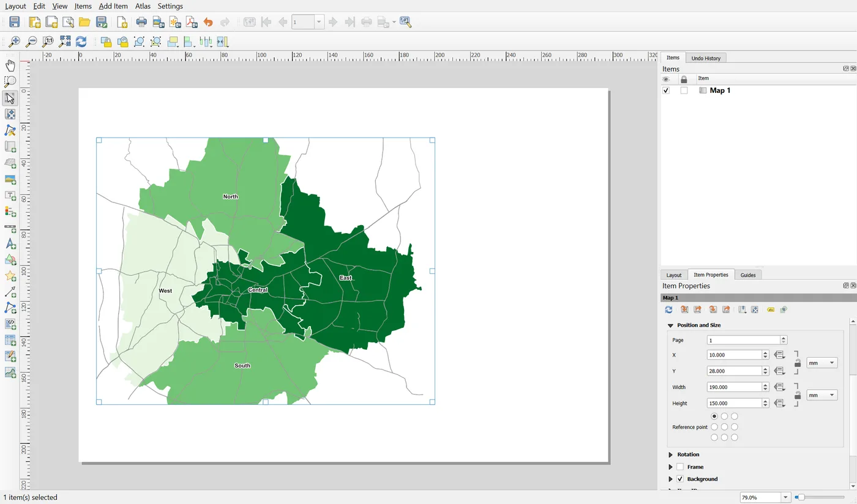Image resolution: width=857 pixels, height=504 pixels.
Task: Click the Add Label tool icon
Action: [10, 196]
